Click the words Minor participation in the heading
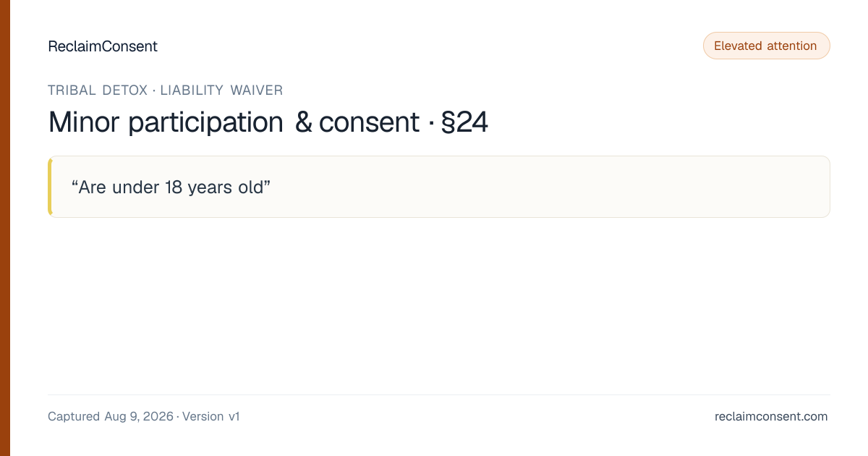The height and width of the screenshot is (456, 868). coord(166,122)
